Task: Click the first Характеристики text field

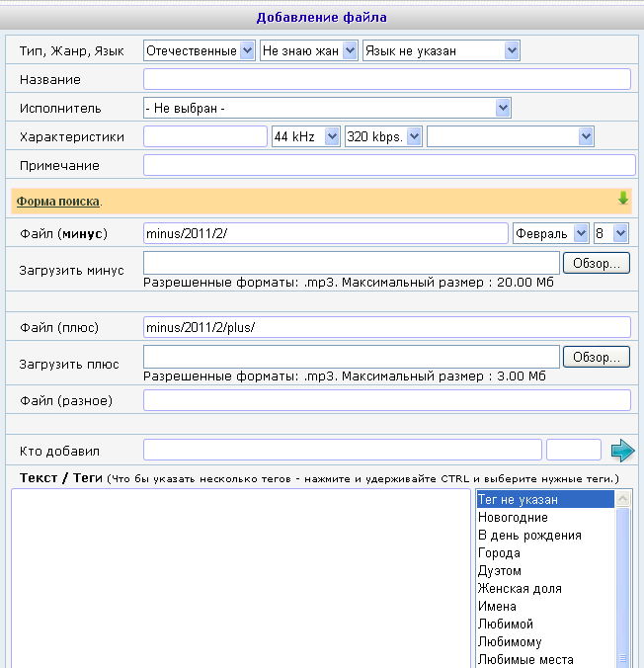Action: click(205, 136)
